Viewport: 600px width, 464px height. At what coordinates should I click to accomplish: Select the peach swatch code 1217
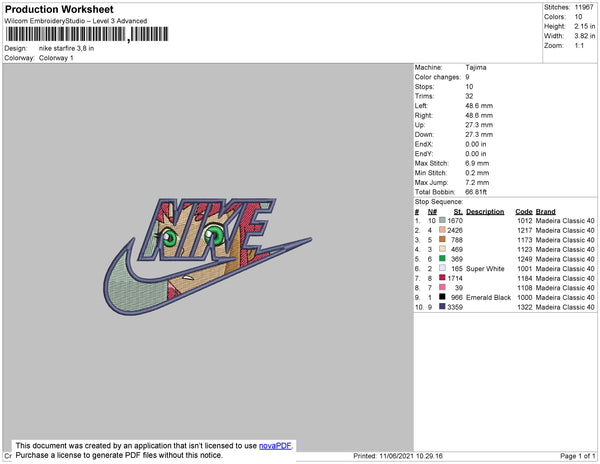tap(442, 230)
